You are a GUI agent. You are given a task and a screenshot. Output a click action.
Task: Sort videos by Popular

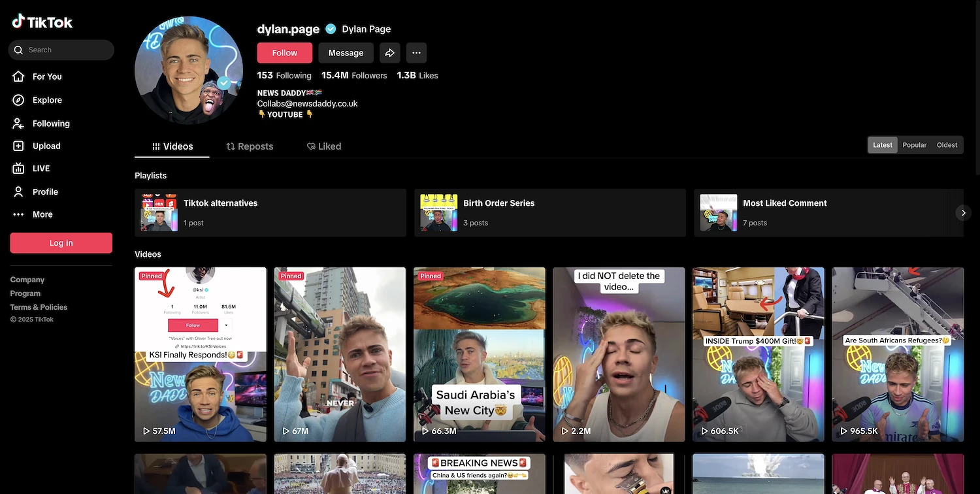(914, 145)
